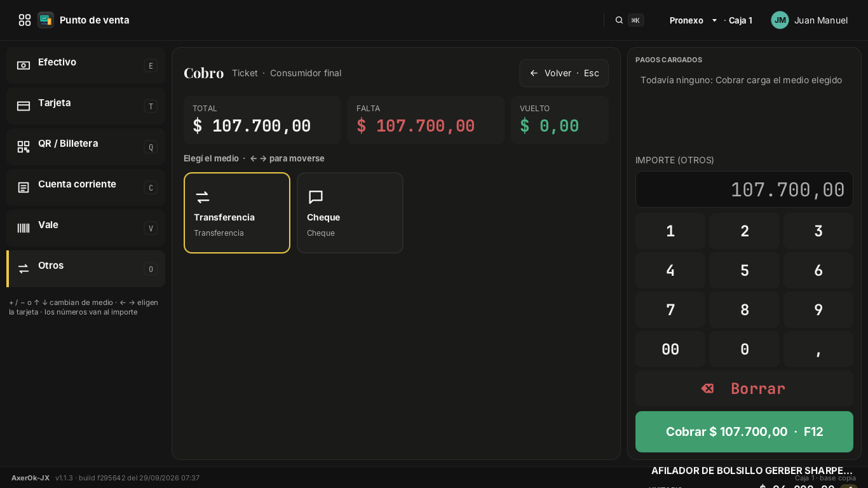Click the Caja 1 register label

(740, 20)
